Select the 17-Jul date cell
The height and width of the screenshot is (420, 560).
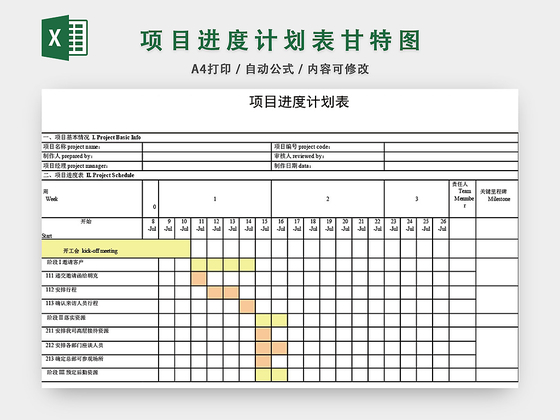point(297,228)
